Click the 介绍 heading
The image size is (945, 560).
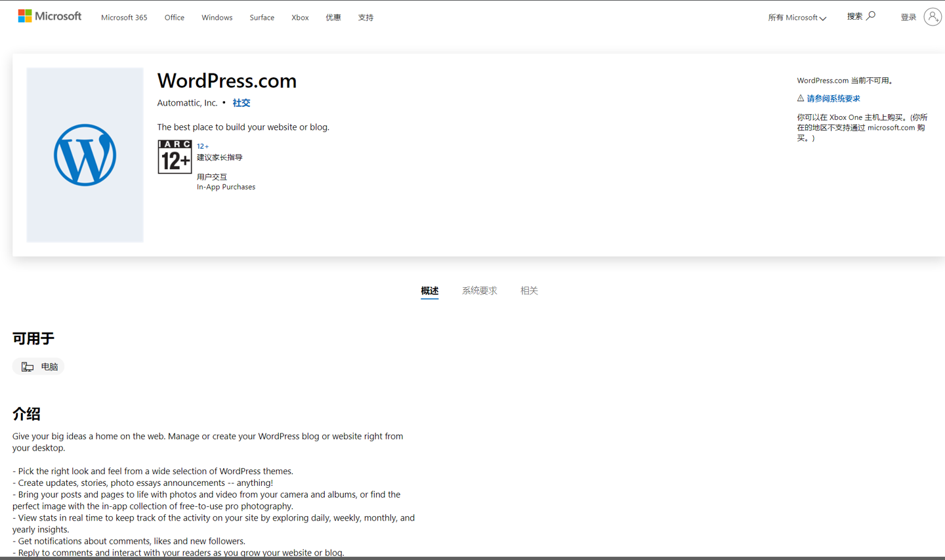point(26,414)
